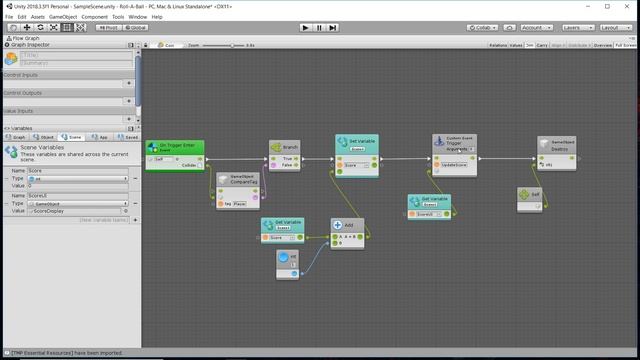
Task: Click the Play button
Action: tap(305, 28)
